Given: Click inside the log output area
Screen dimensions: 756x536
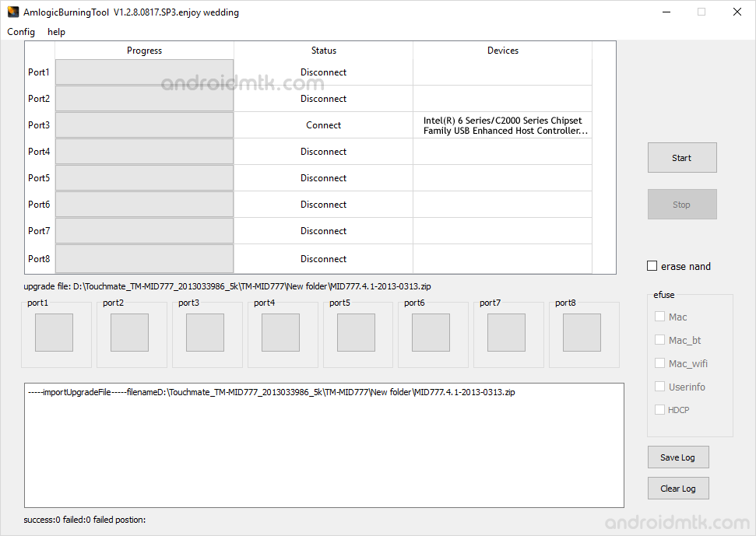Looking at the screenshot, I should pos(323,443).
